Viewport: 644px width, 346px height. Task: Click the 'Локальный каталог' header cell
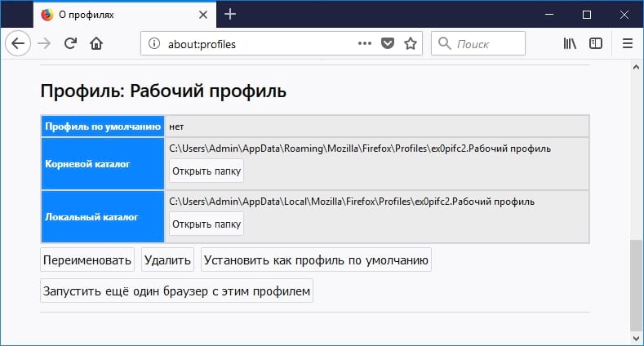click(x=103, y=217)
